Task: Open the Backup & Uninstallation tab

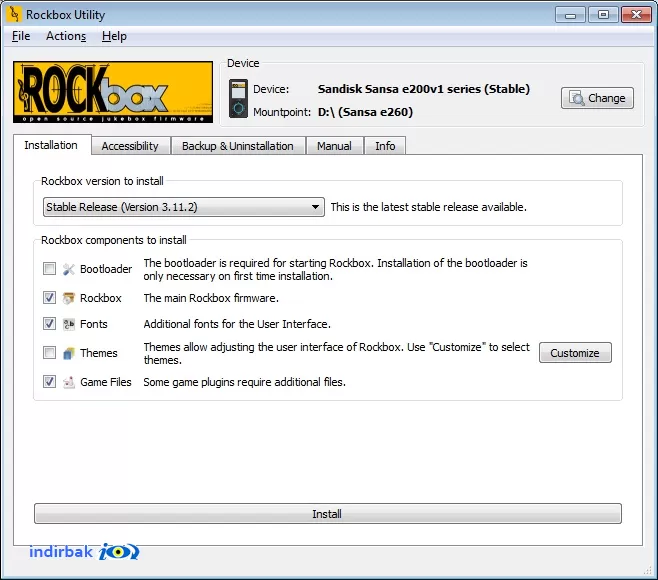Action: 238,146
